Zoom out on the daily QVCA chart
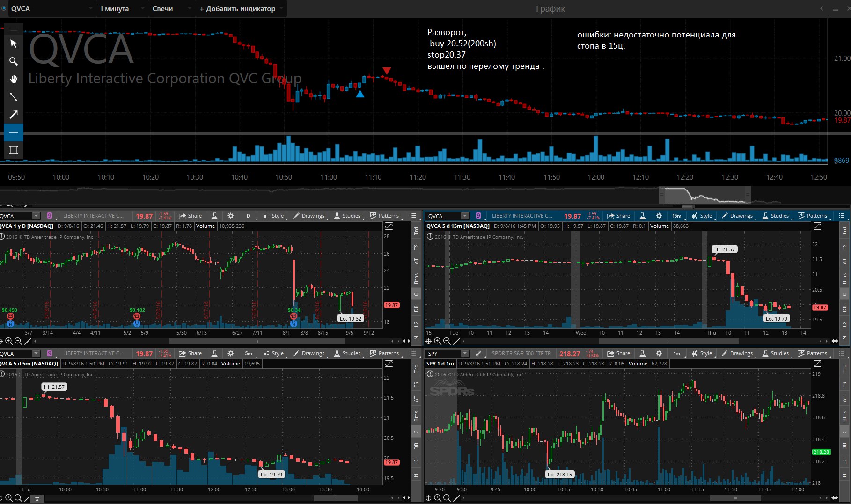The height and width of the screenshot is (504, 851). 18,342
